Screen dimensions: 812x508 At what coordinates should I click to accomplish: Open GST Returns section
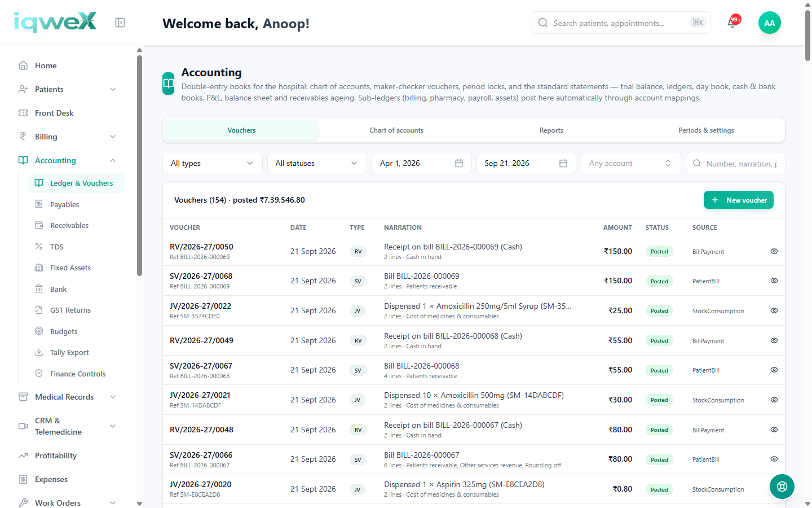click(x=77, y=310)
